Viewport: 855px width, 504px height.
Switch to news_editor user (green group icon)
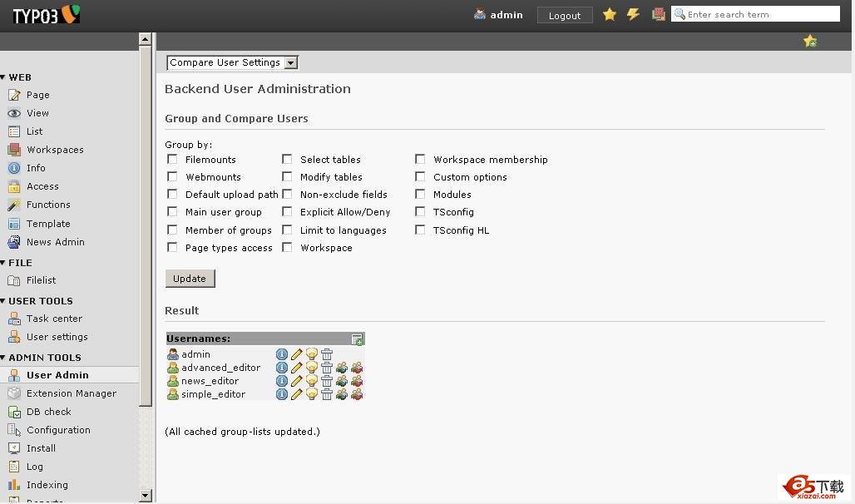(x=342, y=381)
